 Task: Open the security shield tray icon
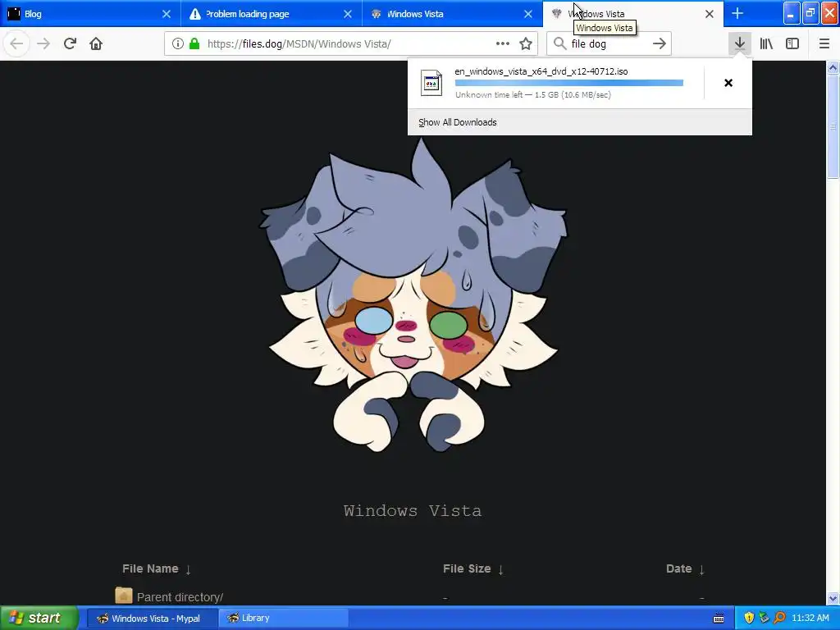click(x=749, y=619)
